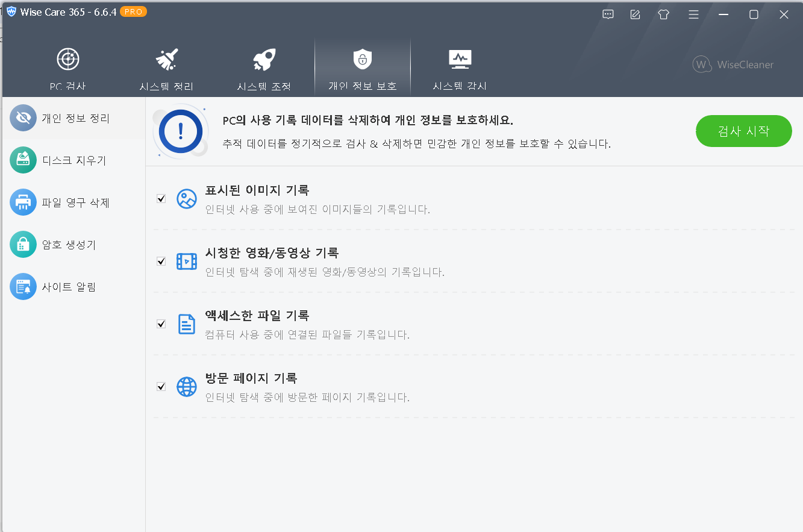Screen dimensions: 803x532
Task: Click text 인터넷 사용 중에 보여진 이미지들의 기록입니다
Action: (x=318, y=210)
